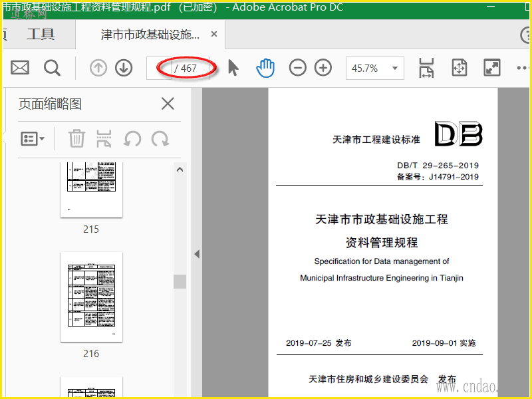Select page 216 thumbnail
Viewport: 532px width, 399px height.
91,297
